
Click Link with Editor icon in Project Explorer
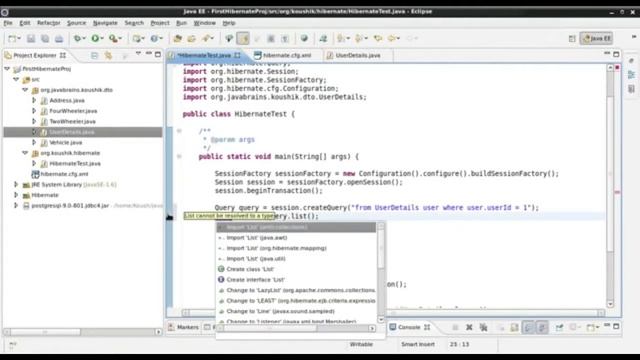pyautogui.click(x=108, y=55)
